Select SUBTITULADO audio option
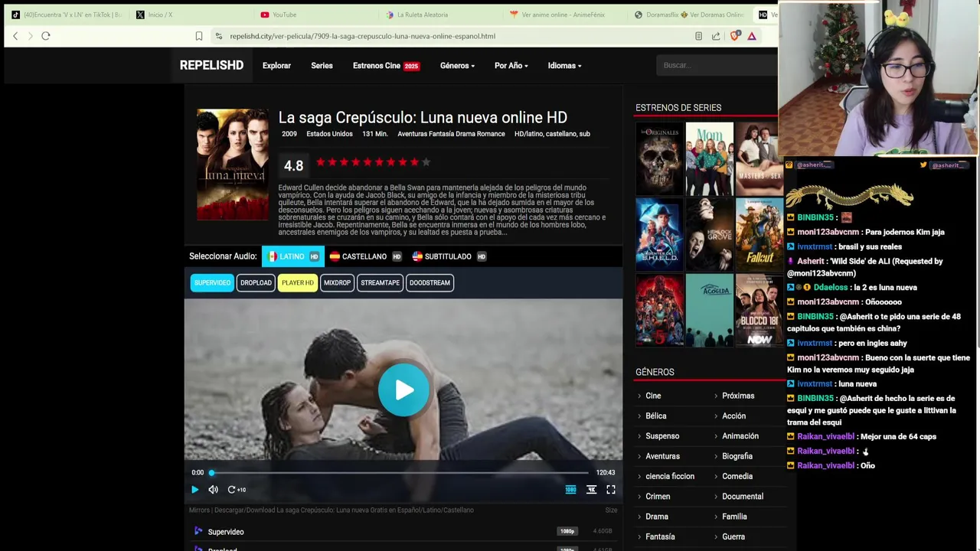Image resolution: width=980 pixels, height=551 pixels. (x=449, y=256)
